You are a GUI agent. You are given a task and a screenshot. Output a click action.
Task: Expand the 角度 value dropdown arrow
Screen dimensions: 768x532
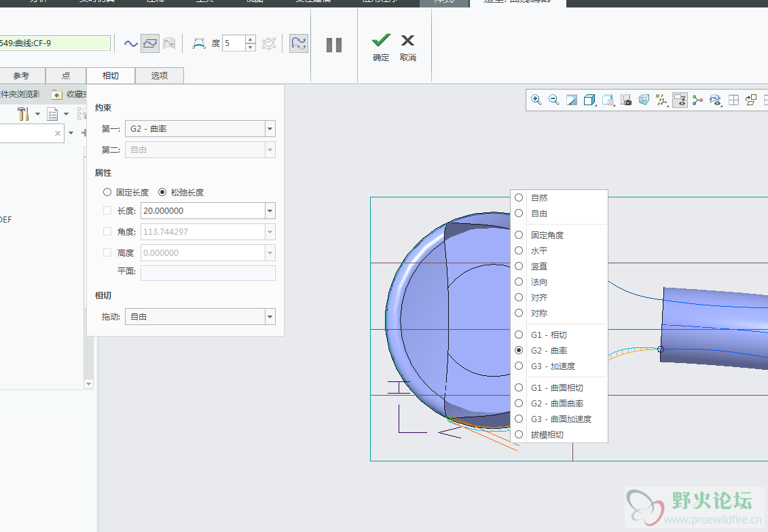[270, 232]
